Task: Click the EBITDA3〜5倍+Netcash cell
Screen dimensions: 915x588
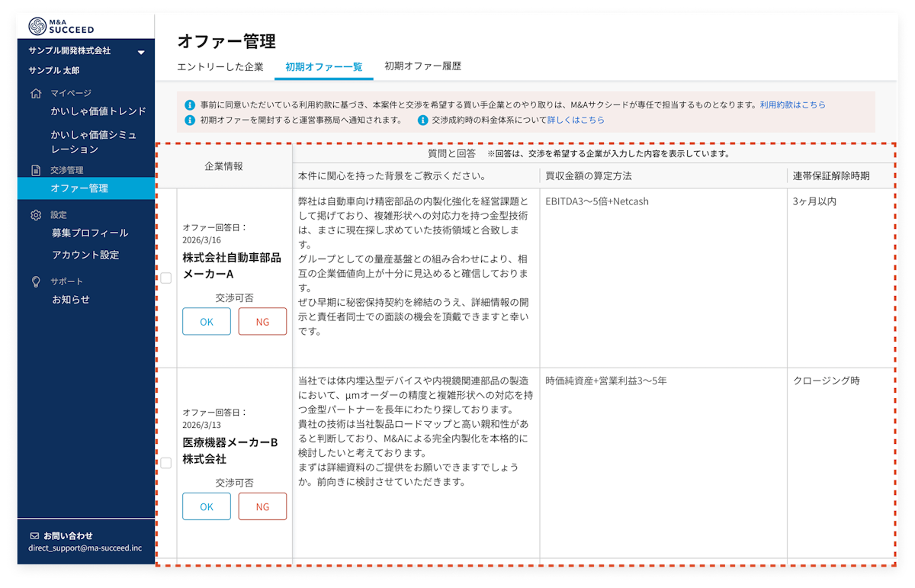Action: tap(597, 202)
